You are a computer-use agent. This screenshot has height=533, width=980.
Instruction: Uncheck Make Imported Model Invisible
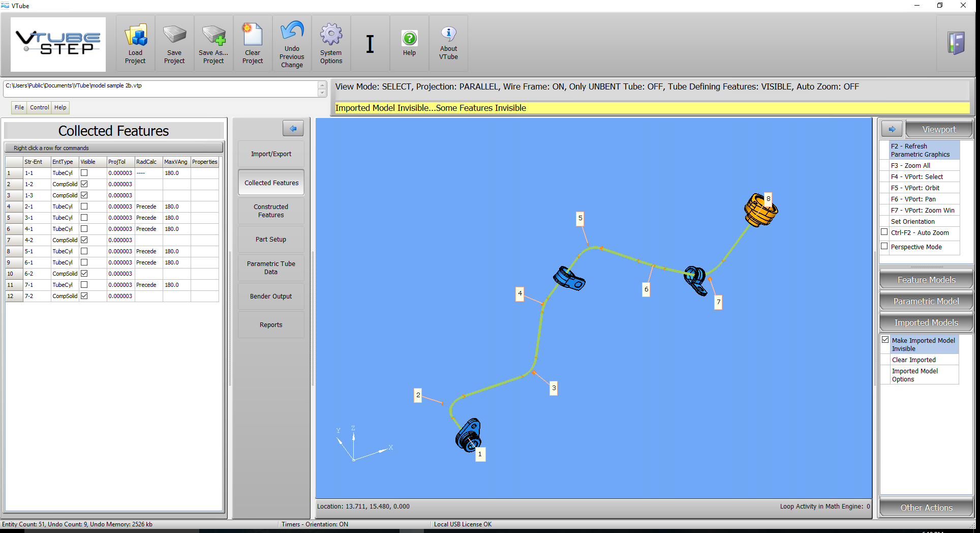(885, 340)
